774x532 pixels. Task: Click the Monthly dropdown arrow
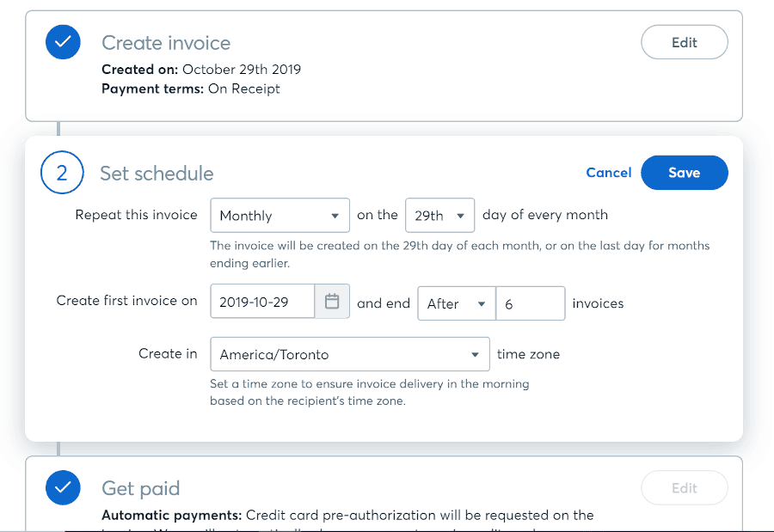tap(335, 216)
